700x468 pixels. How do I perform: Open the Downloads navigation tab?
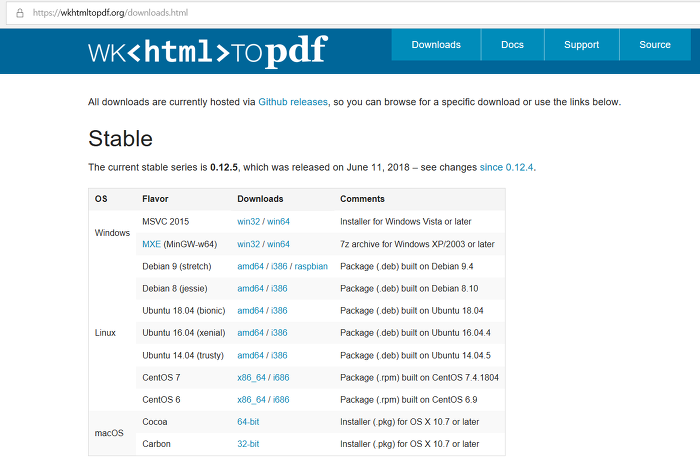436,45
